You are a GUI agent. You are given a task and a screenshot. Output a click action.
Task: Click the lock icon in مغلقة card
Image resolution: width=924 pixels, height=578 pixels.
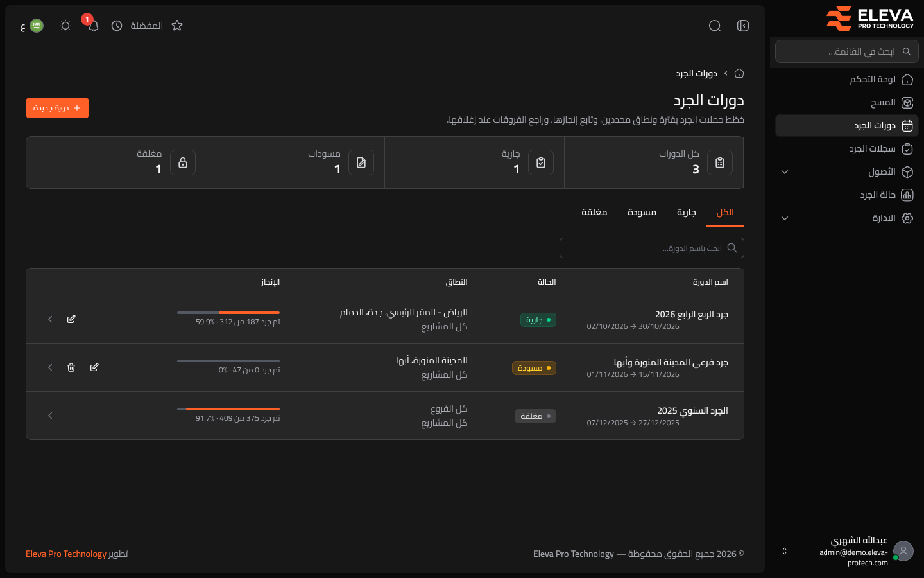(183, 162)
